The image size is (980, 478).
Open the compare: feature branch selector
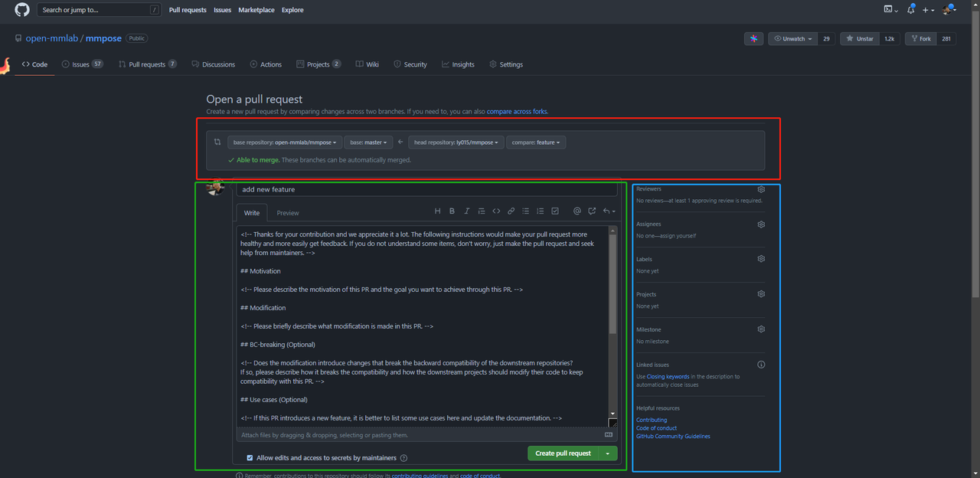536,142
